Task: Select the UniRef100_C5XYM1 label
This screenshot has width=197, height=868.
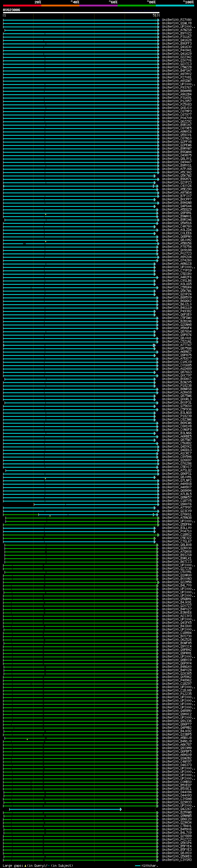Action: [176, 572]
